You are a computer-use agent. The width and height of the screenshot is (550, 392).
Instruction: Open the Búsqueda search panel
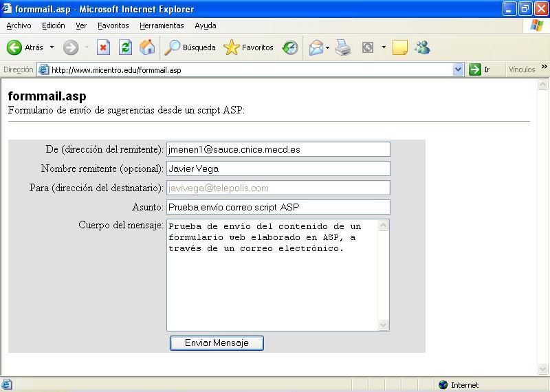190,47
